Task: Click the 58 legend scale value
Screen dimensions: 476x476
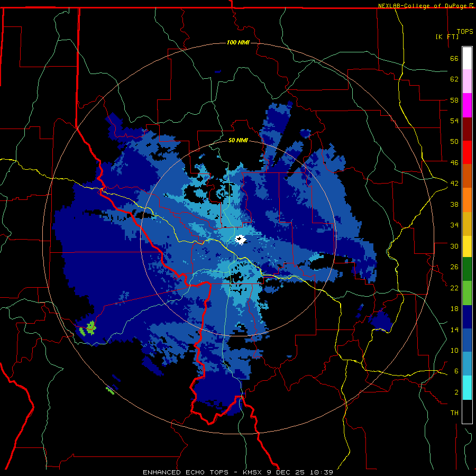Action: point(454,100)
